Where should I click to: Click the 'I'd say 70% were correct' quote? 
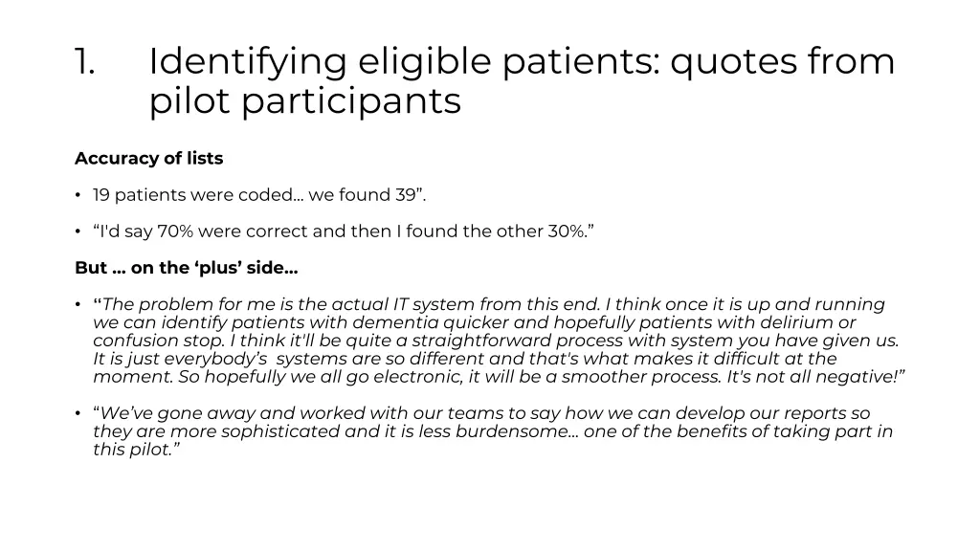pyautogui.click(x=344, y=231)
